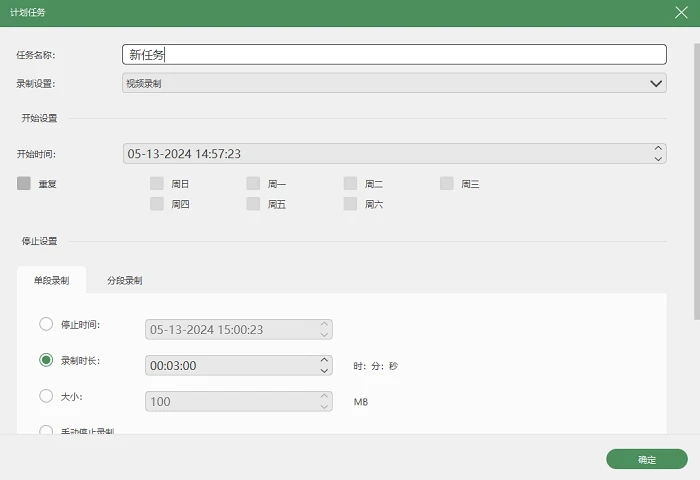Check the 周日 checkbox
Image resolution: width=700 pixels, height=480 pixels.
pyautogui.click(x=157, y=184)
